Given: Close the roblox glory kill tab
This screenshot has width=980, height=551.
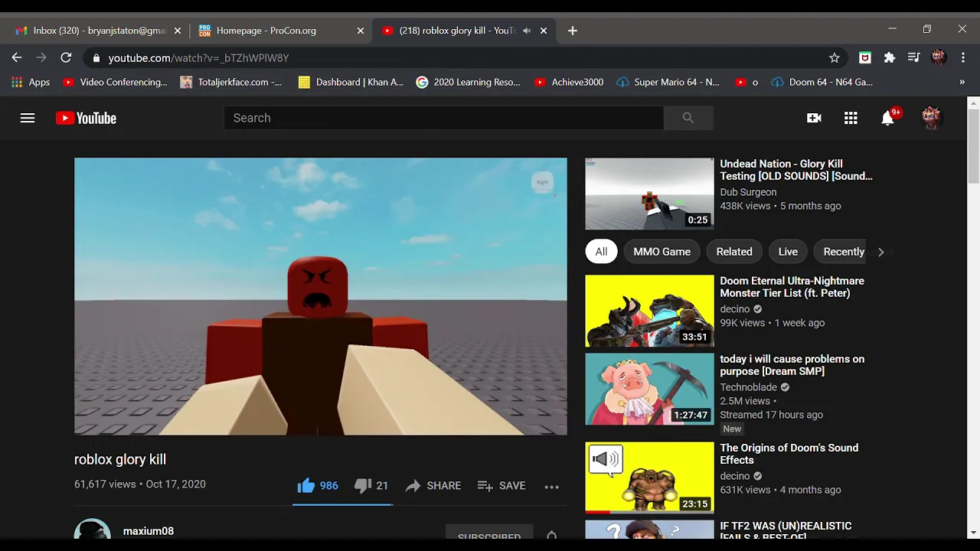Looking at the screenshot, I should [544, 31].
